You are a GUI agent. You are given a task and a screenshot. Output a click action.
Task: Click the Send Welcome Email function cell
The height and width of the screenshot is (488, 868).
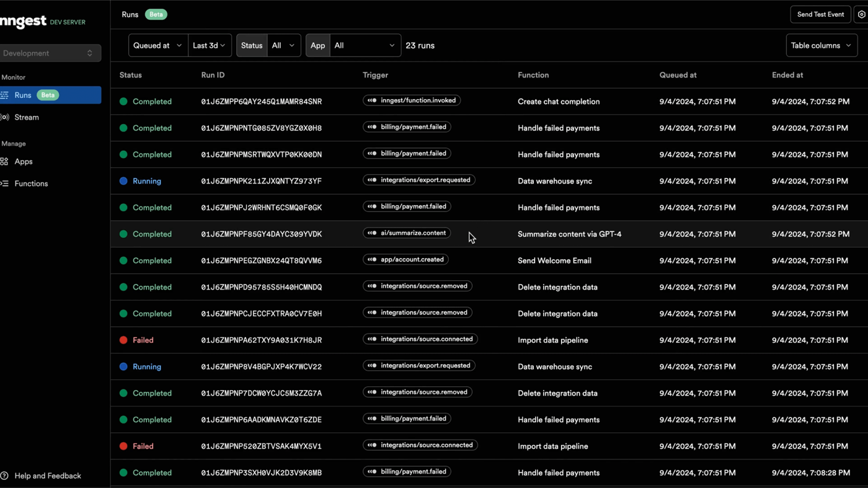pyautogui.click(x=554, y=261)
